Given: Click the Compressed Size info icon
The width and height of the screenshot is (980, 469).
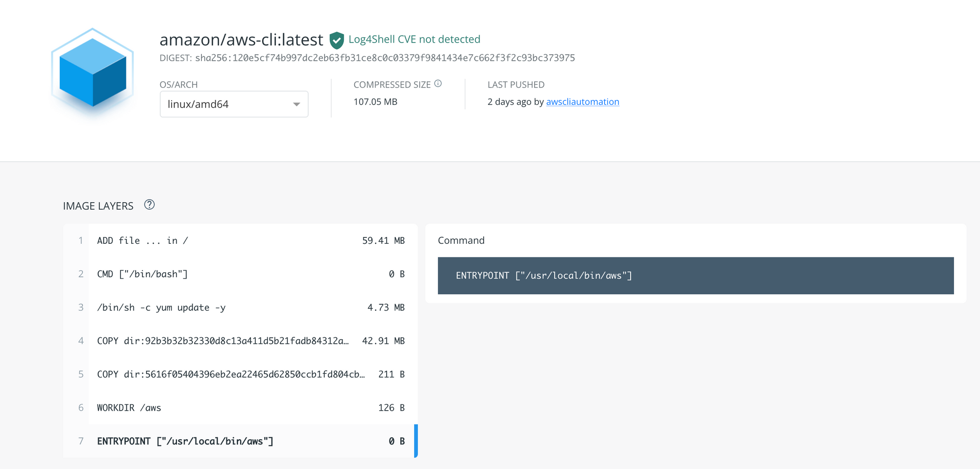Looking at the screenshot, I should (438, 84).
